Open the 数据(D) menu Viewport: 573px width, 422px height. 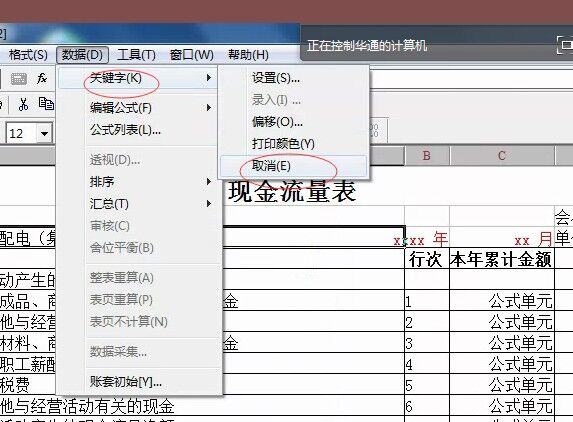[x=82, y=55]
